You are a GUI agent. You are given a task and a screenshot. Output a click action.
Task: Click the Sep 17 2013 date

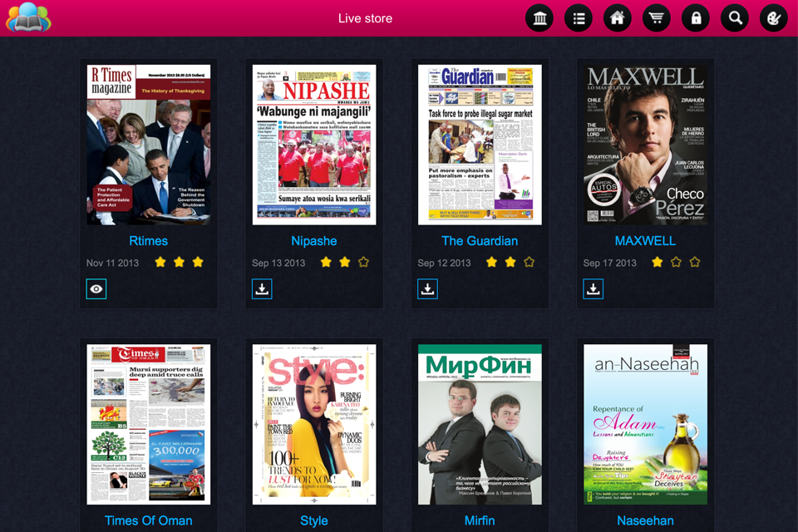click(609, 264)
